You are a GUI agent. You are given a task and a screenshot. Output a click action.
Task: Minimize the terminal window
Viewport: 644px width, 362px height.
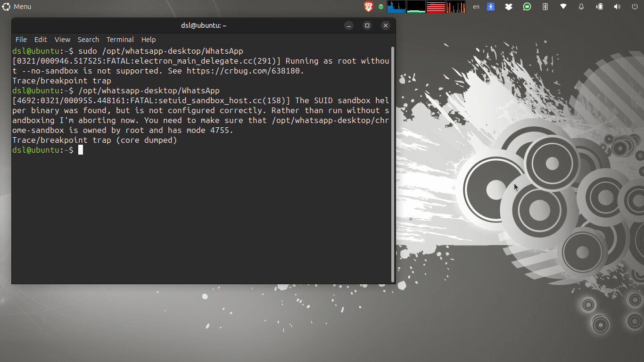tap(349, 25)
